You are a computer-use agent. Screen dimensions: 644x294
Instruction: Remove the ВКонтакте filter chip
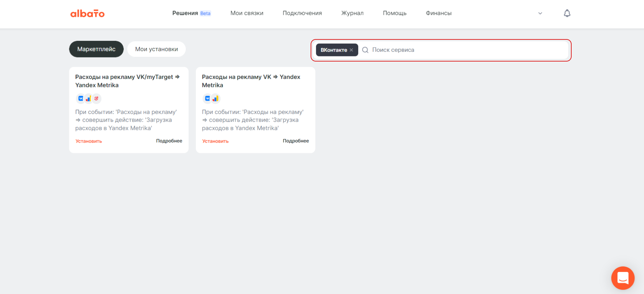point(351,50)
